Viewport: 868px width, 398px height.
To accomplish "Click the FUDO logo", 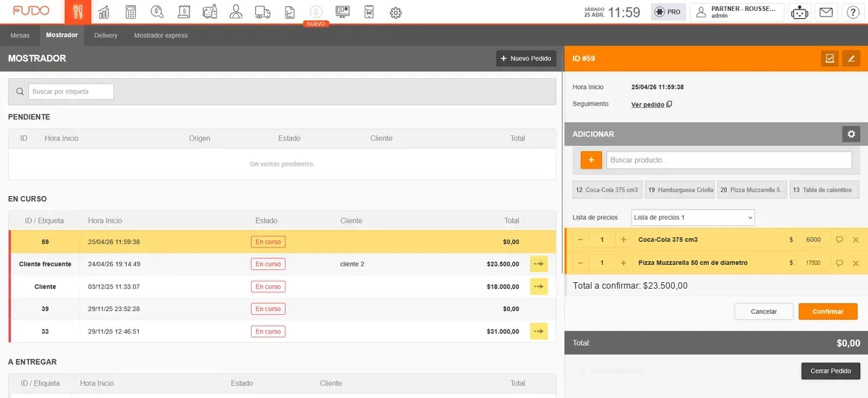I will (31, 12).
